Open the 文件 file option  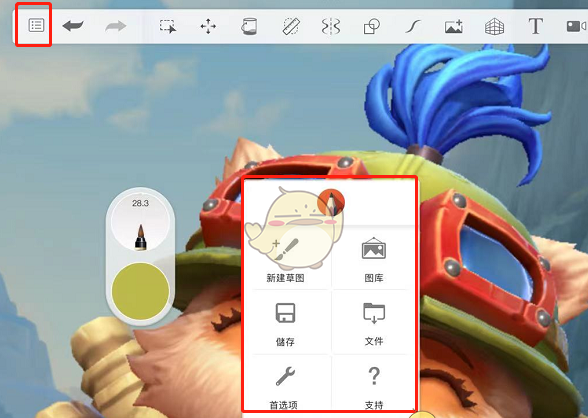point(374,325)
